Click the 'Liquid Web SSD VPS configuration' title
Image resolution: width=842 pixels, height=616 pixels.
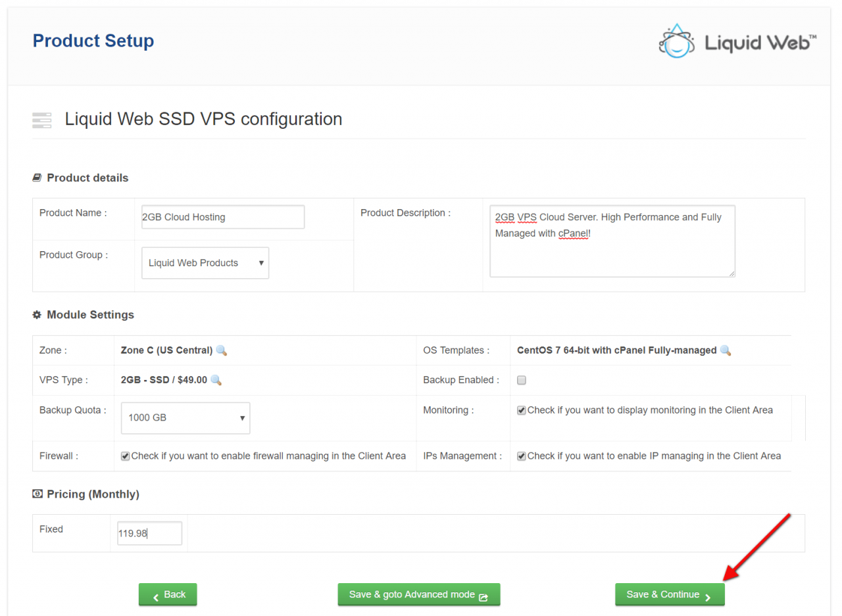[203, 120]
